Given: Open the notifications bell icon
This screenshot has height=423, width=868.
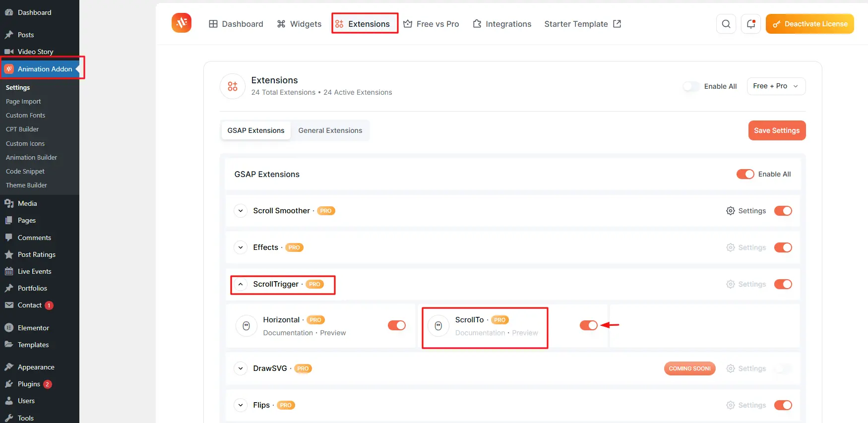Looking at the screenshot, I should [x=750, y=24].
